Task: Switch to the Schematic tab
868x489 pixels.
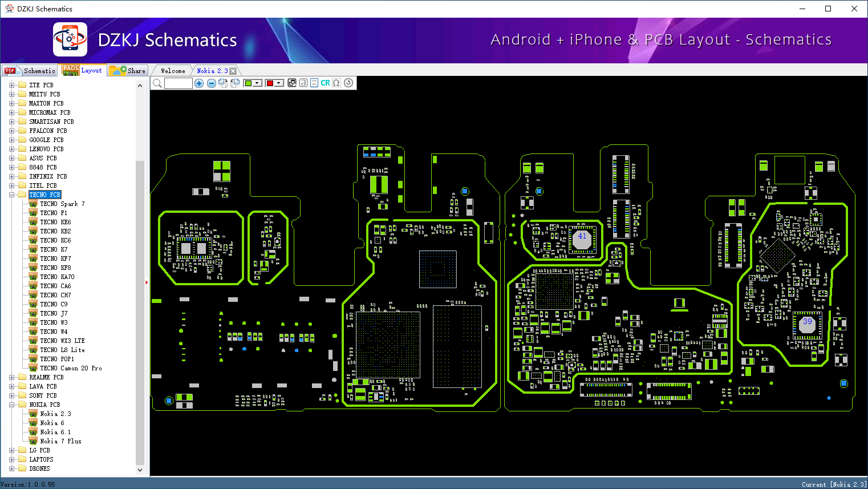Action: pos(30,71)
